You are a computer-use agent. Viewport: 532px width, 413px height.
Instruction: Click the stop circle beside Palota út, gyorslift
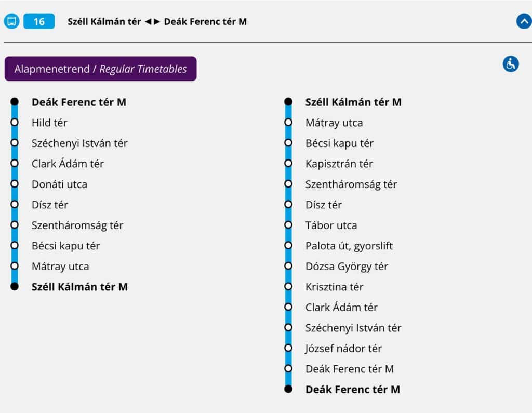tap(288, 245)
